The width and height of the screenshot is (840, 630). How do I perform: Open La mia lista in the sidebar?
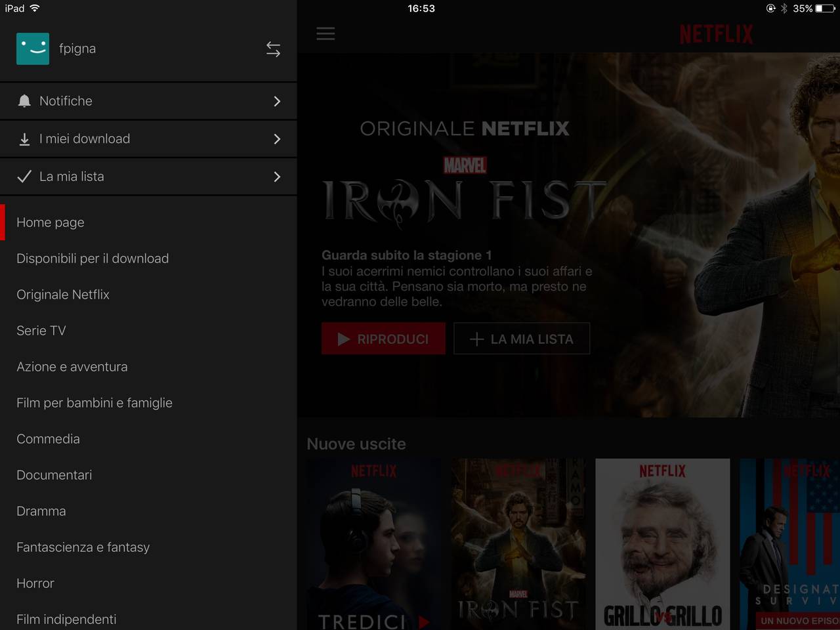(x=148, y=177)
